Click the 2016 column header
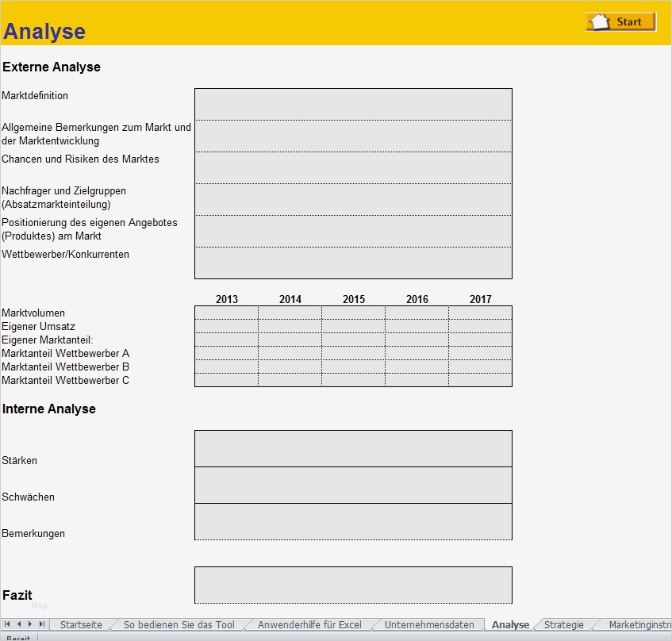Image resolution: width=672 pixels, height=641 pixels. (x=417, y=299)
